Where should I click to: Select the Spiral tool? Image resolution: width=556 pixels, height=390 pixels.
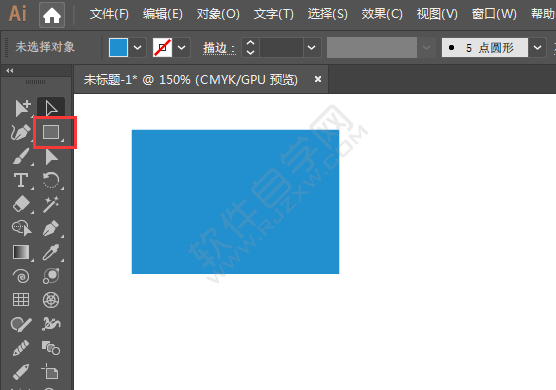coord(21,276)
